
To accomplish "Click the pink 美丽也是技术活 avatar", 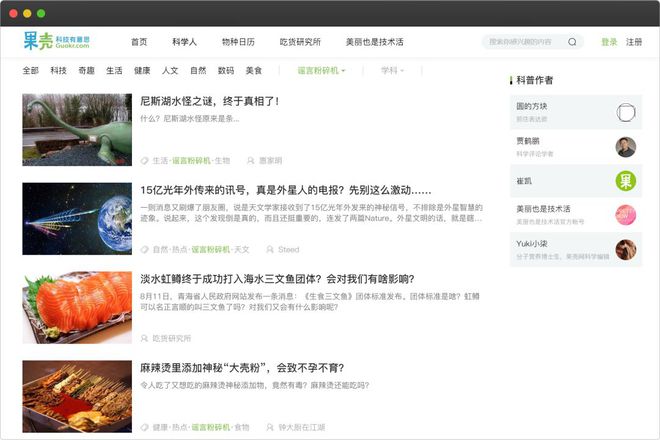I will point(625,215).
